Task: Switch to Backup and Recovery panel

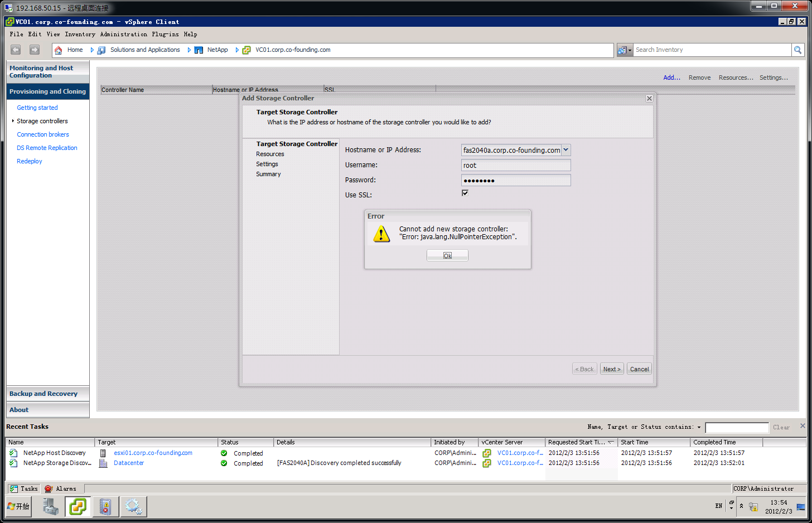Action: click(43, 394)
